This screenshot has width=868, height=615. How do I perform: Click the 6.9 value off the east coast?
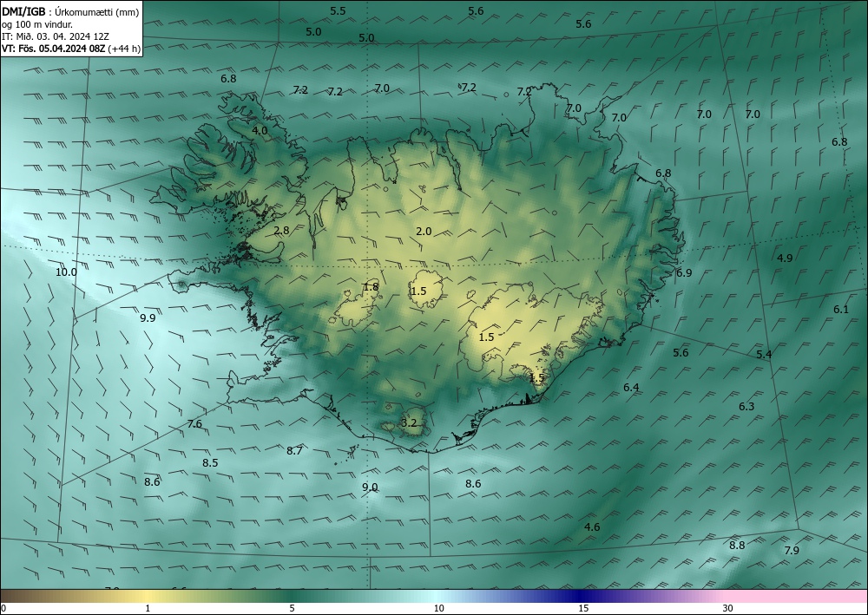click(684, 272)
